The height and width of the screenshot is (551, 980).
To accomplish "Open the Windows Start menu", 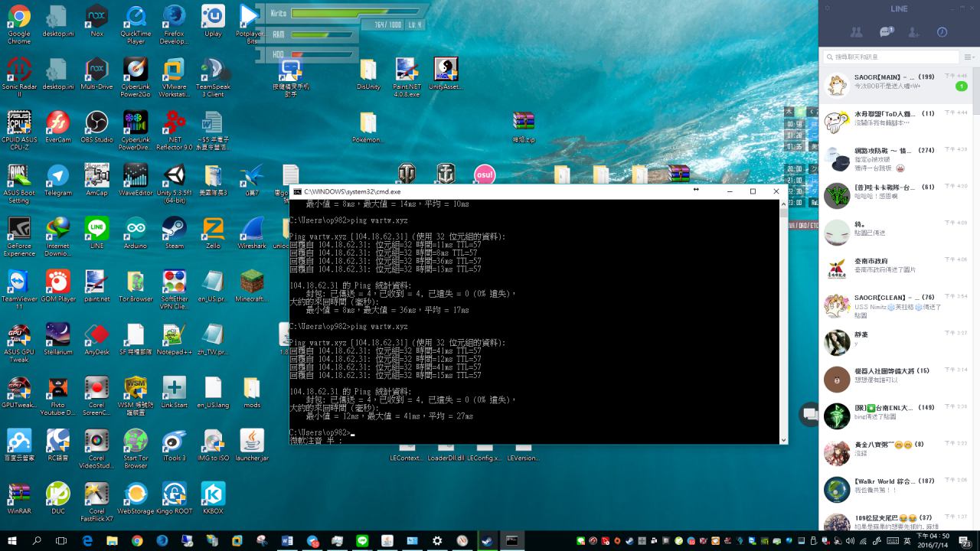I will [12, 540].
